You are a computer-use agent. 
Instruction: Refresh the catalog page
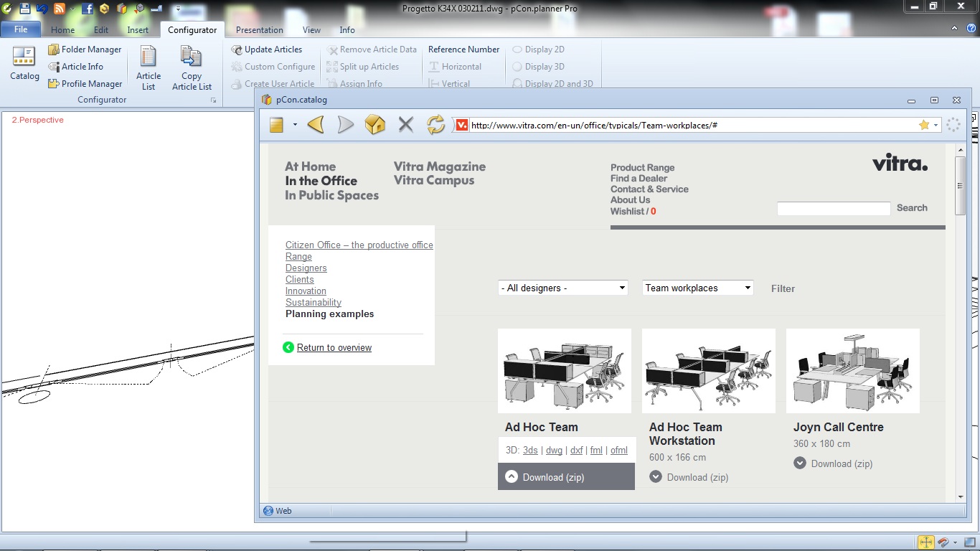click(435, 125)
